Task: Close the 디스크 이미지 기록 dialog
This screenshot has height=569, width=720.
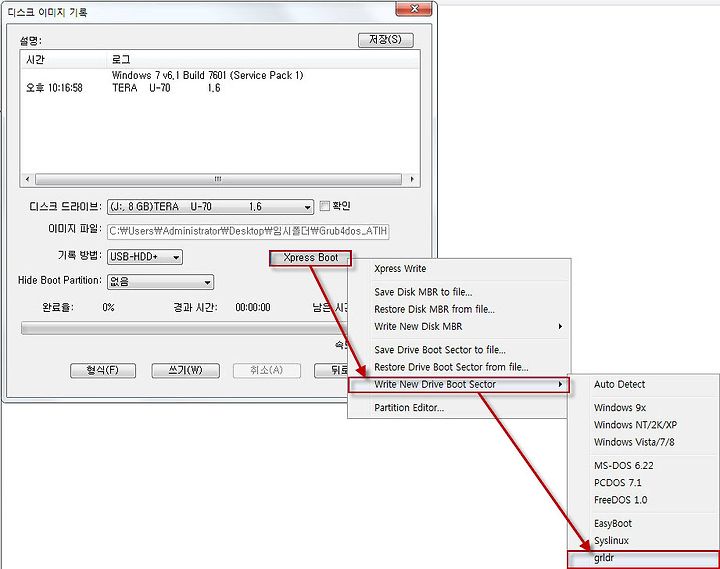Action: tap(414, 9)
